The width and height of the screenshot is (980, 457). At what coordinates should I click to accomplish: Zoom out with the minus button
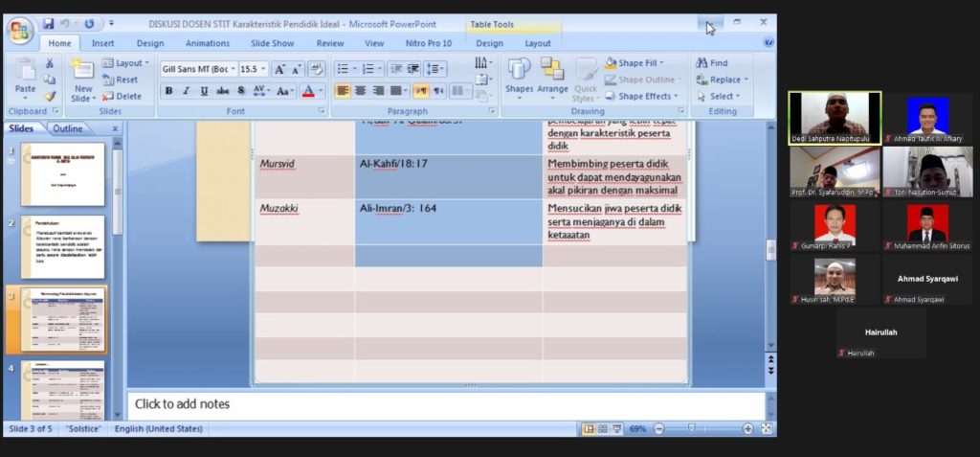(x=658, y=429)
